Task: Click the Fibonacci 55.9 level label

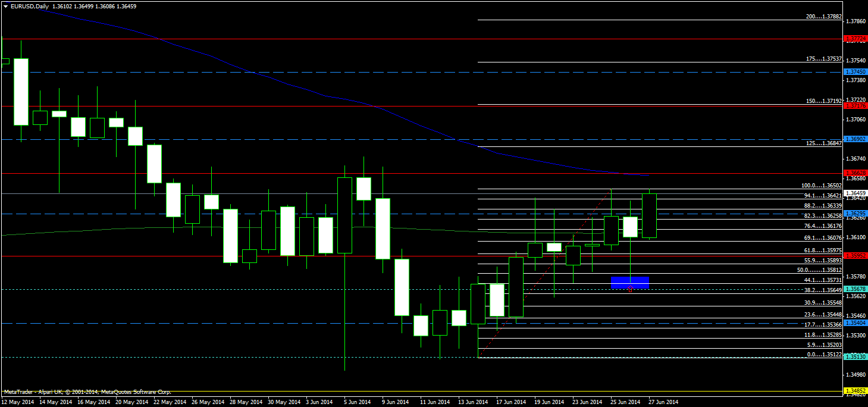Action: pyautogui.click(x=823, y=261)
